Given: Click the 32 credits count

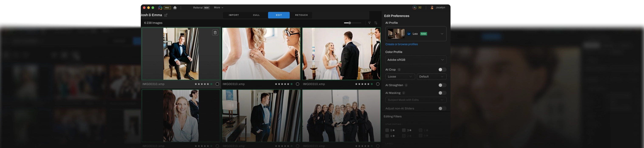Looking at the screenshot, I should [x=420, y=7].
